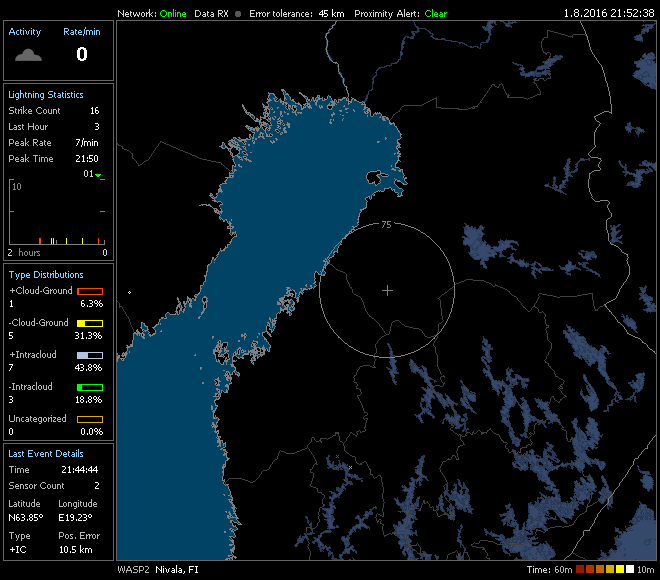This screenshot has height=580, width=660.
Task: Click the Strike Count value 16
Action: click(x=95, y=111)
